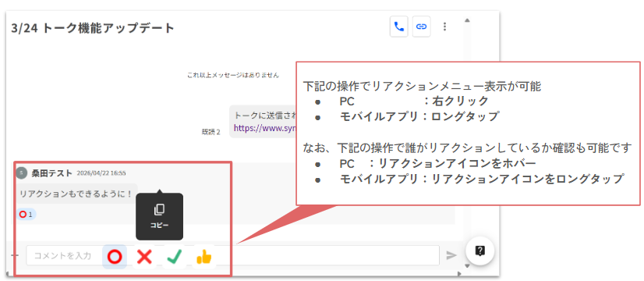React with the red cross mark
This screenshot has height=281, width=644.
(144, 257)
